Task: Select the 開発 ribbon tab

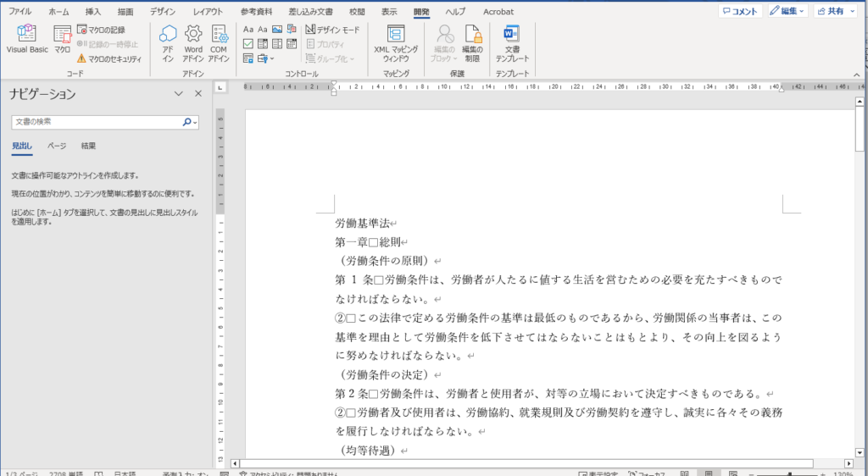Action: tap(421, 12)
